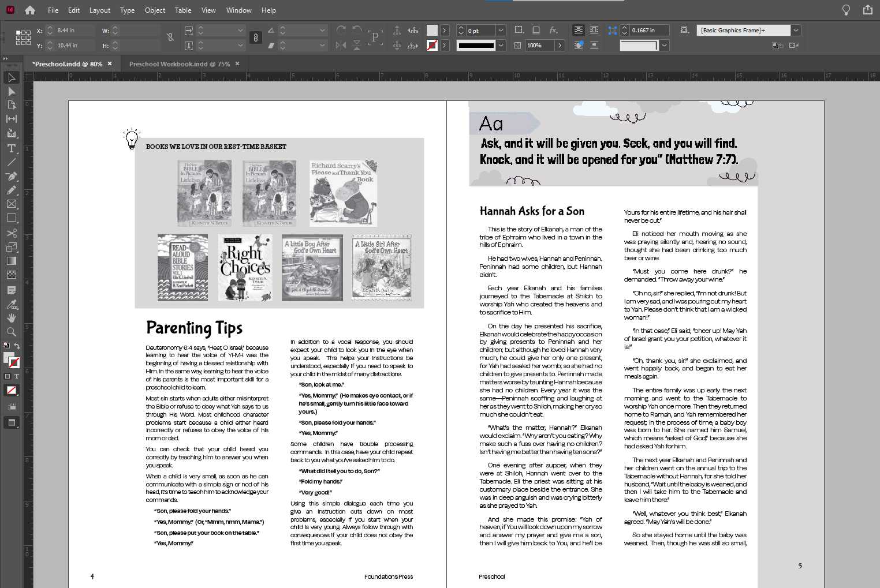The width and height of the screenshot is (880, 588).
Task: Increase the stroke weight stepper
Action: (461, 28)
